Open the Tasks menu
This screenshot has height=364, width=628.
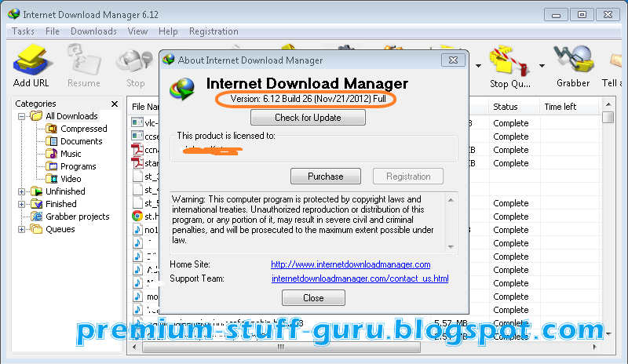click(x=23, y=31)
